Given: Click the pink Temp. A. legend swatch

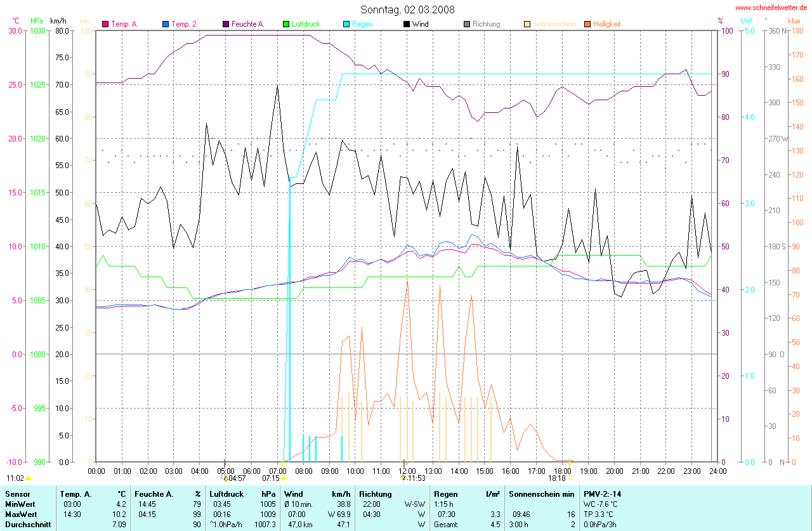Looking at the screenshot, I should 105,24.
